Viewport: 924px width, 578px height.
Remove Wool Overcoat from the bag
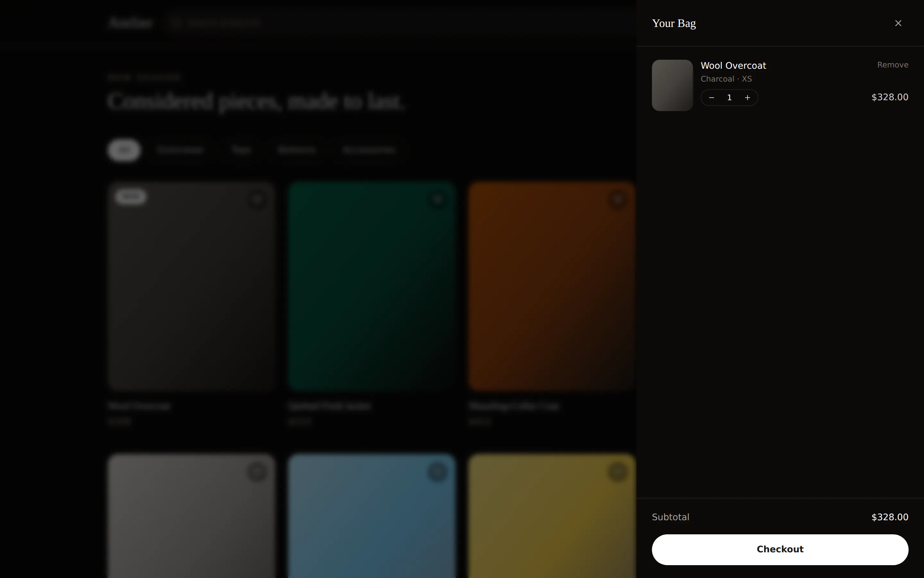pos(892,65)
